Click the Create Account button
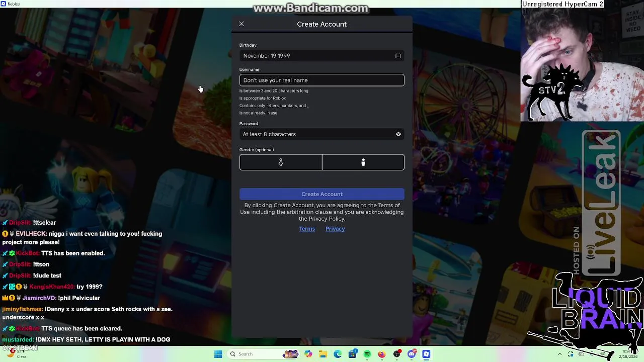This screenshot has width=644, height=362. tap(322, 194)
